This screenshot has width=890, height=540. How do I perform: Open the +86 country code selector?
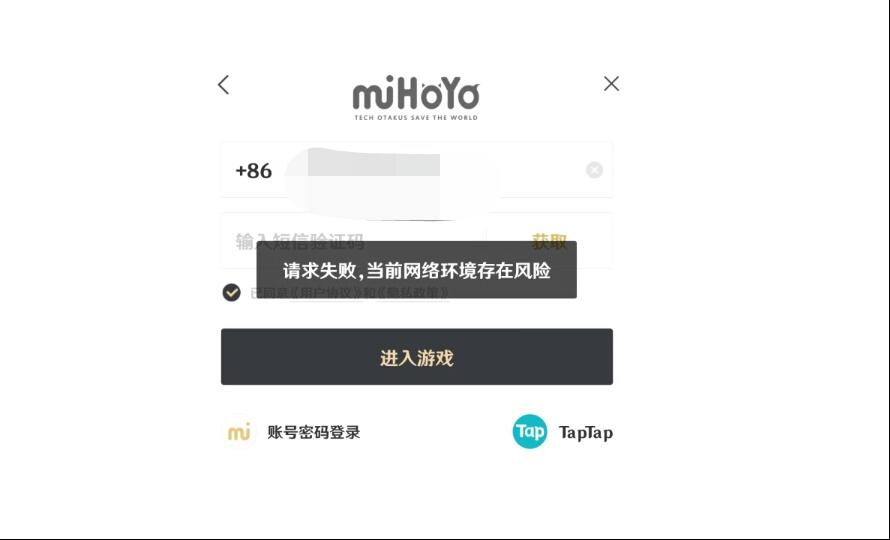point(254,170)
